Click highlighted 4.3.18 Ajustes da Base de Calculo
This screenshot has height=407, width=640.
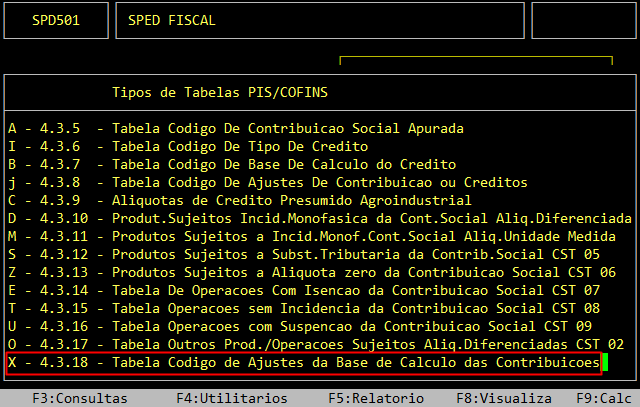coord(304,362)
